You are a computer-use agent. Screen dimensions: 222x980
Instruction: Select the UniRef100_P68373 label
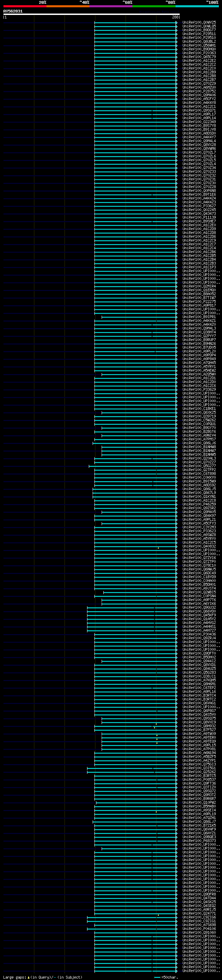199,840
